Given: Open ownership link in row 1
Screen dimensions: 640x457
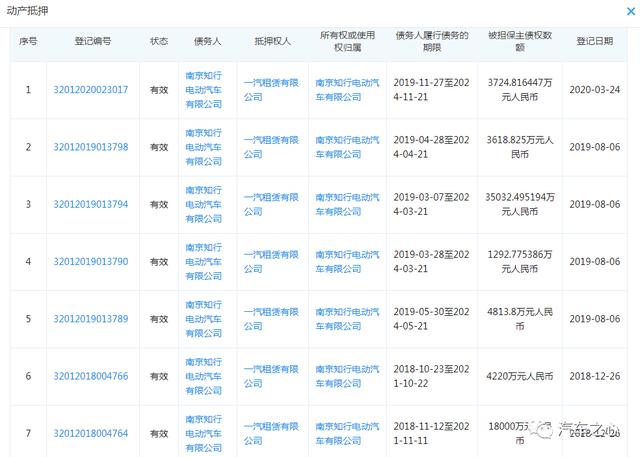Looking at the screenshot, I should 347,90.
